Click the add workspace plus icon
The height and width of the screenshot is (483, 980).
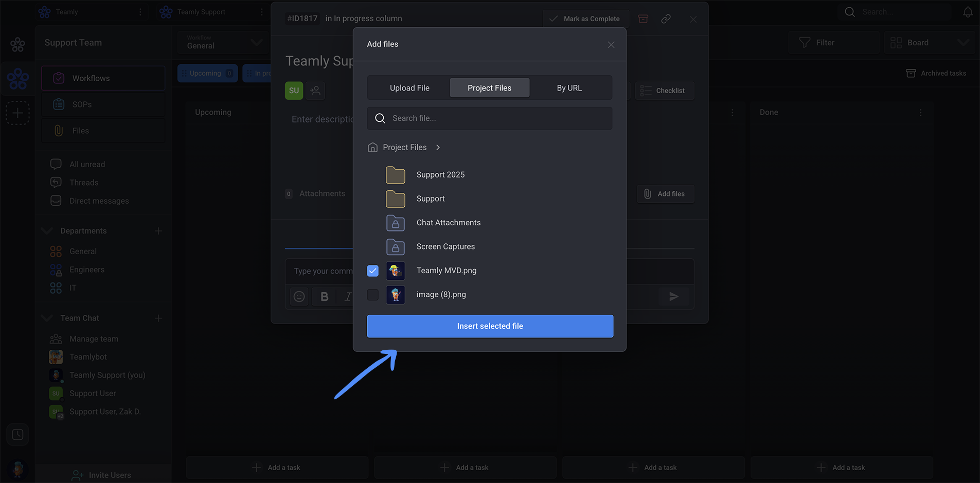click(17, 113)
